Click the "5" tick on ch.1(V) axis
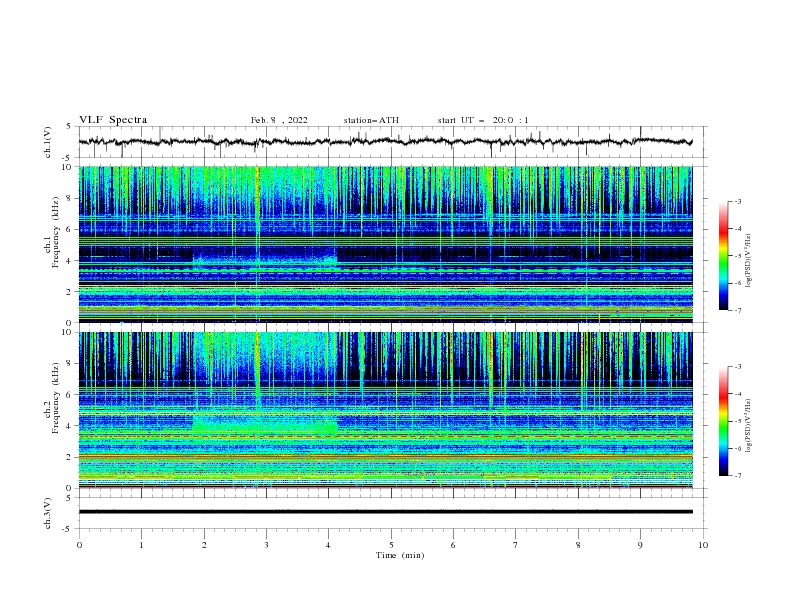This screenshot has height=612, width=792. pyautogui.click(x=69, y=126)
